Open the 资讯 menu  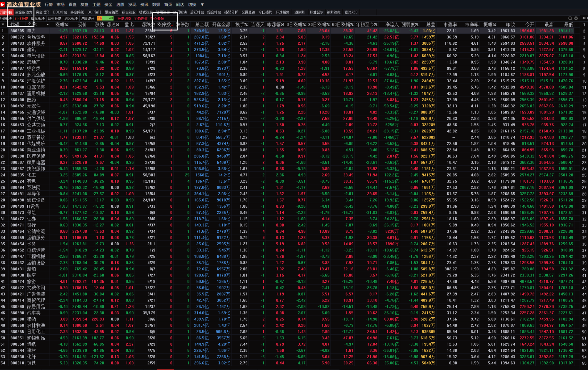(x=144, y=5)
